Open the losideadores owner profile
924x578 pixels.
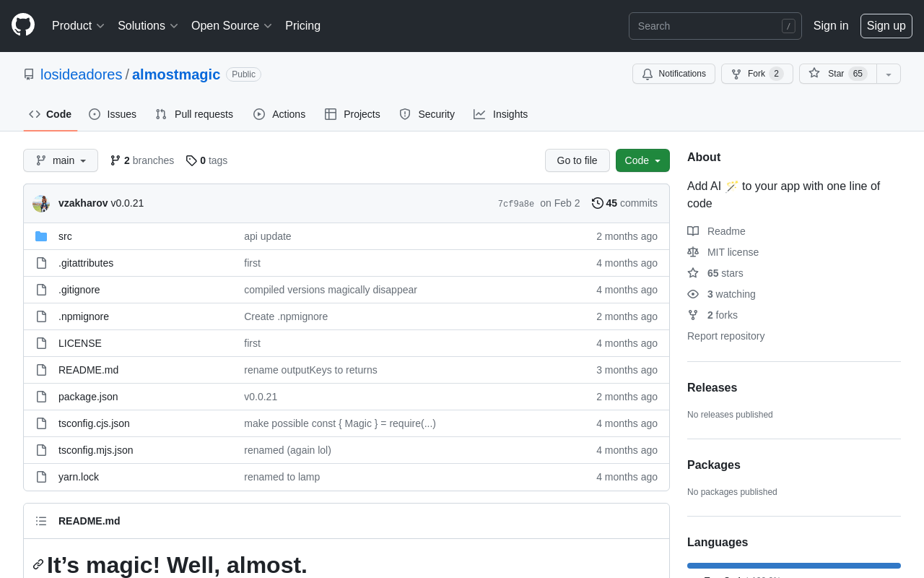click(82, 74)
